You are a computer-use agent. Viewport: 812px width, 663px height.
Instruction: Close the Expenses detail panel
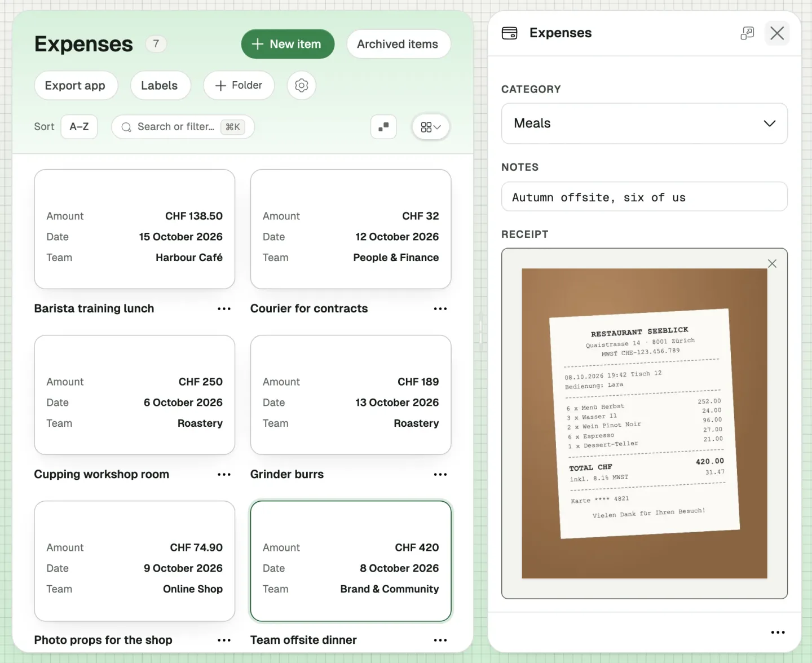777,33
